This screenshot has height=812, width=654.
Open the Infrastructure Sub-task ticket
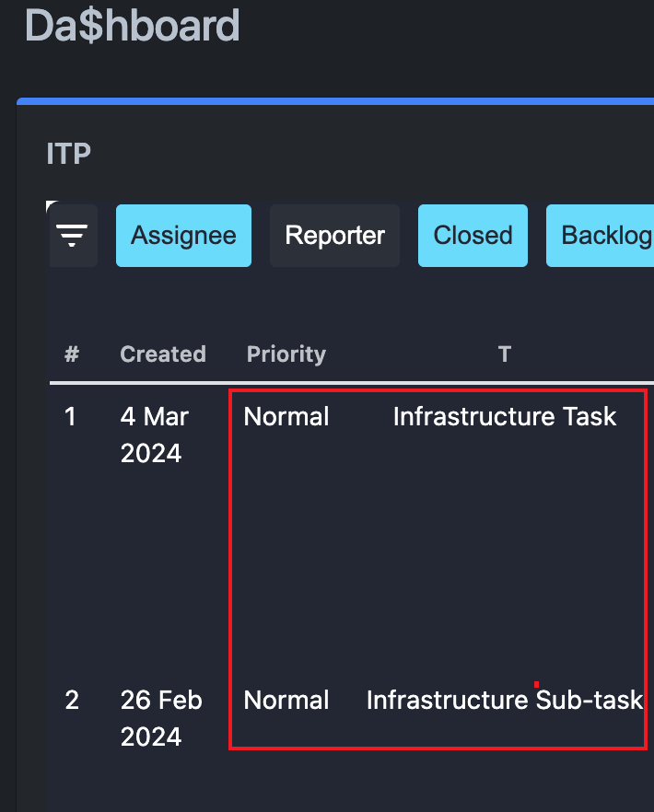(x=504, y=701)
